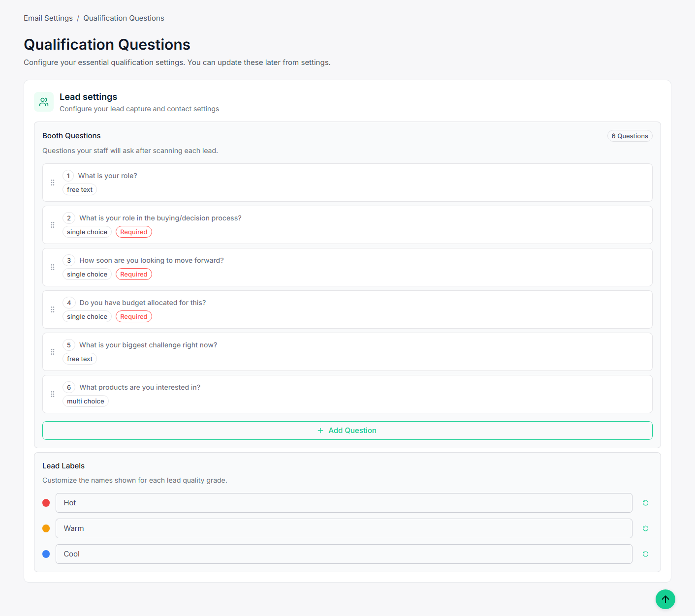Open 'Do you have budget allocated for this?'
695x616 pixels.
pyautogui.click(x=347, y=309)
